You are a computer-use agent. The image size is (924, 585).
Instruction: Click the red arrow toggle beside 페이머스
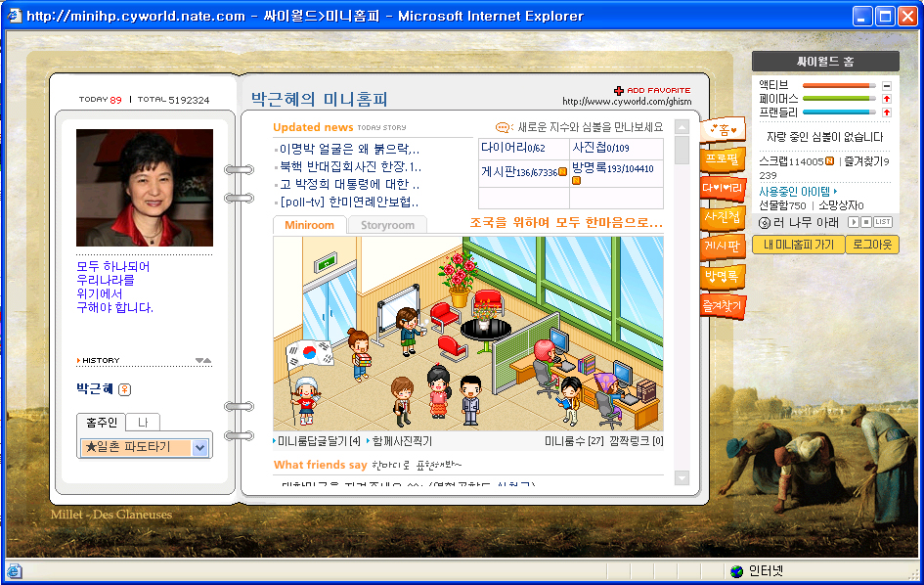(886, 99)
